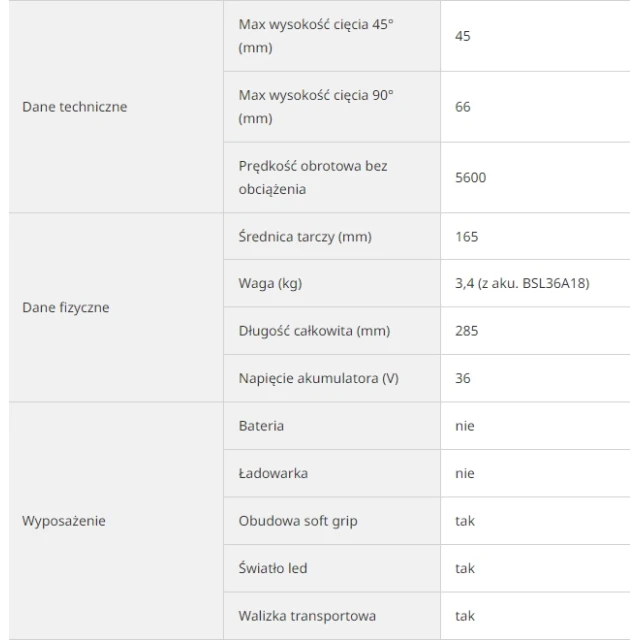Select the 66 cutting height value
This screenshot has height=640, width=640.
pyautogui.click(x=463, y=107)
